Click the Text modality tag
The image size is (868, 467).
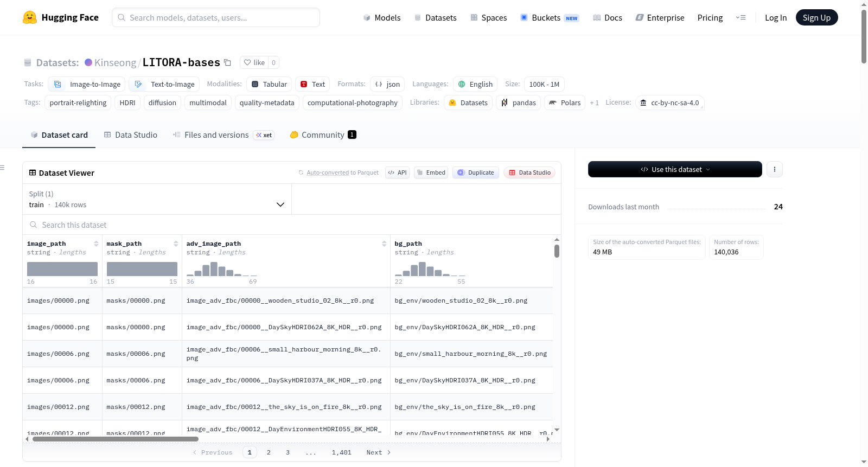coord(312,84)
